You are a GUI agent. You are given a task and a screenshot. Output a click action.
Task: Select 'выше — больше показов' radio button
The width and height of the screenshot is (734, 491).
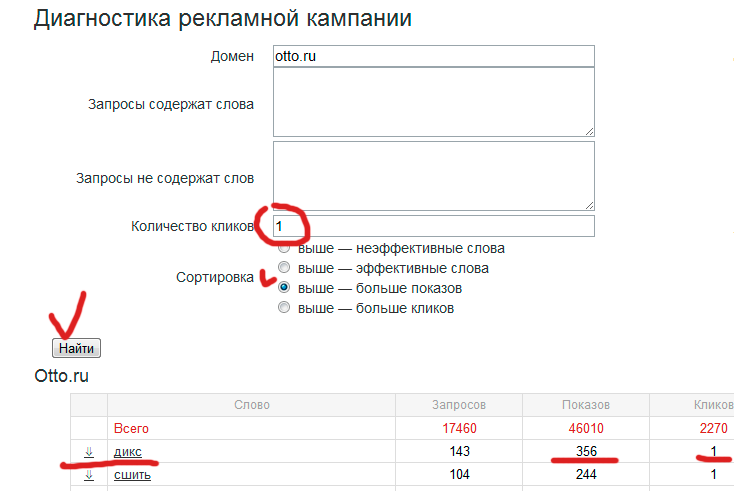pyautogui.click(x=284, y=287)
